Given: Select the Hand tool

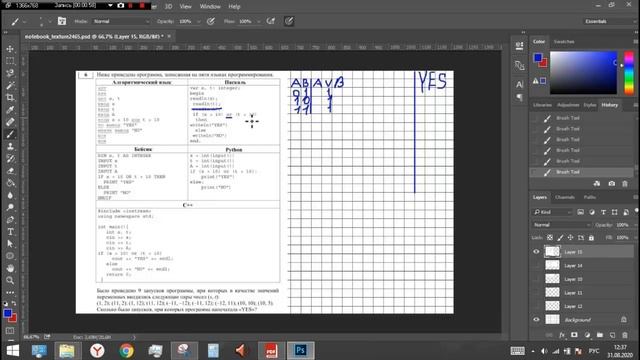Looking at the screenshot, I should [10, 268].
